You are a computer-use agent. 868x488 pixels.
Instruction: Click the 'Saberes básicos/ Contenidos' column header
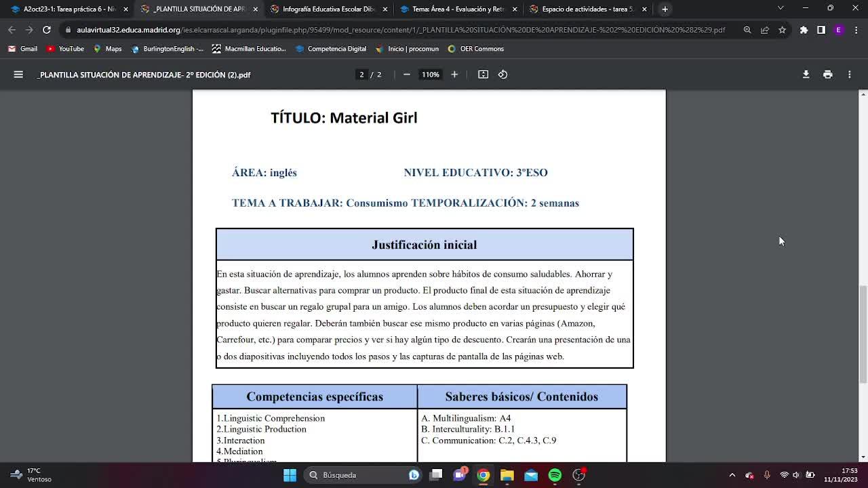(521, 396)
